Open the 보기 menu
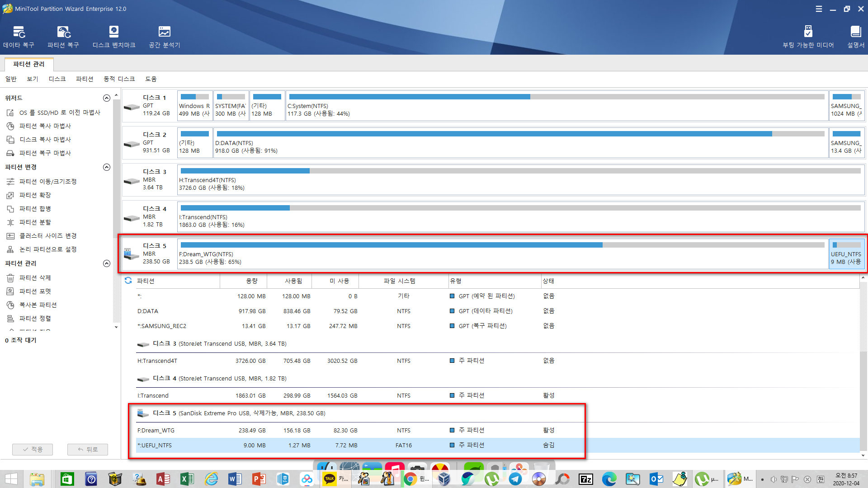This screenshot has height=488, width=868. (x=33, y=79)
